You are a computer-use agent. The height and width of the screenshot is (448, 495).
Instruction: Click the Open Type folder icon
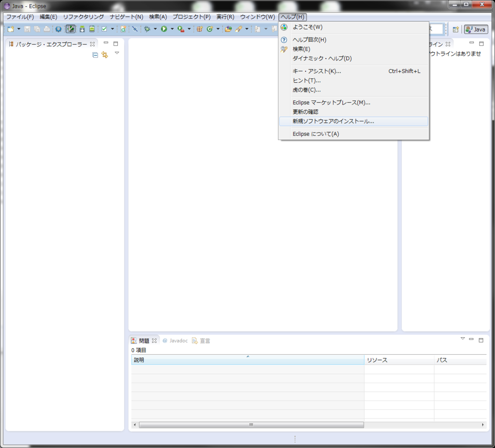(228, 29)
